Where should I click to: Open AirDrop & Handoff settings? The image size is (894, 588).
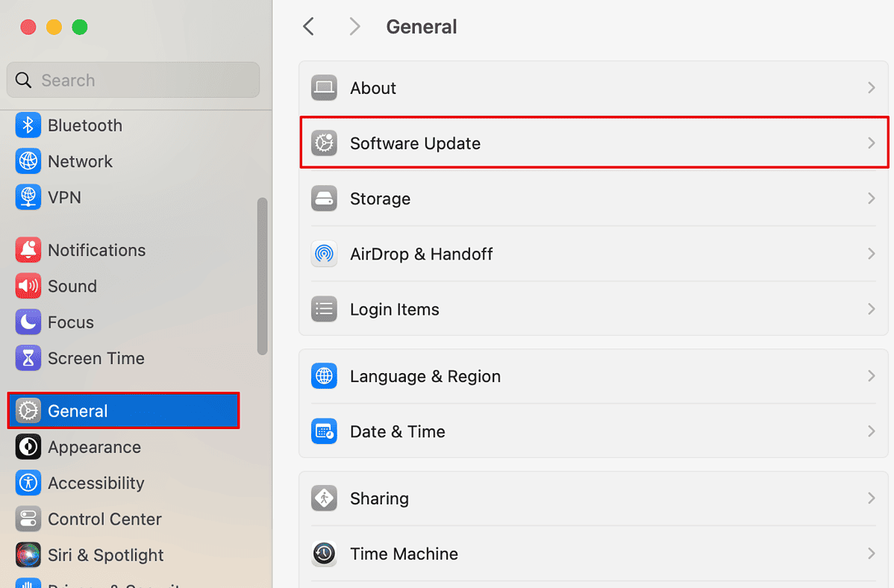point(593,254)
